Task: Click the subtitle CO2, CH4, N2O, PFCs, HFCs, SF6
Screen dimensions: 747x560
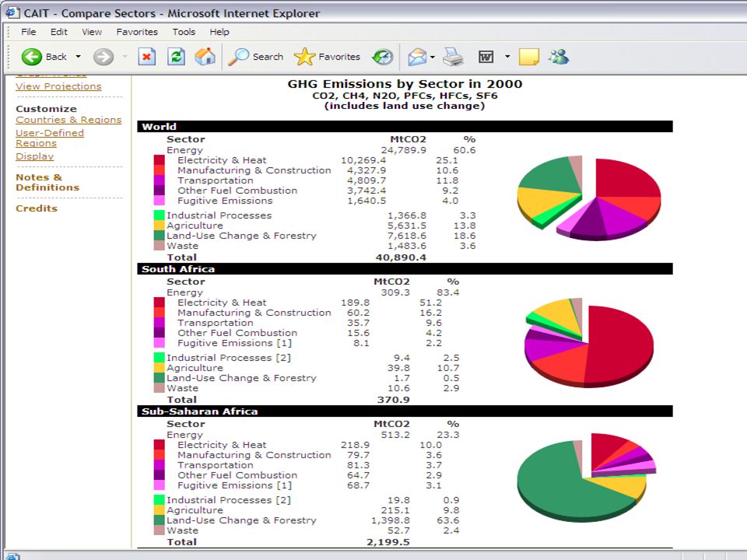Action: click(x=405, y=95)
